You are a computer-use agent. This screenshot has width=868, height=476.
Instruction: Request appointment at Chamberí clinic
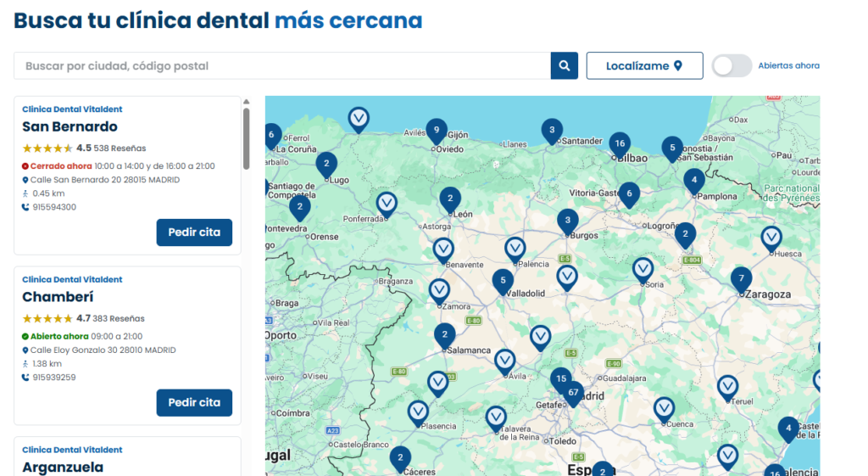[x=194, y=402]
